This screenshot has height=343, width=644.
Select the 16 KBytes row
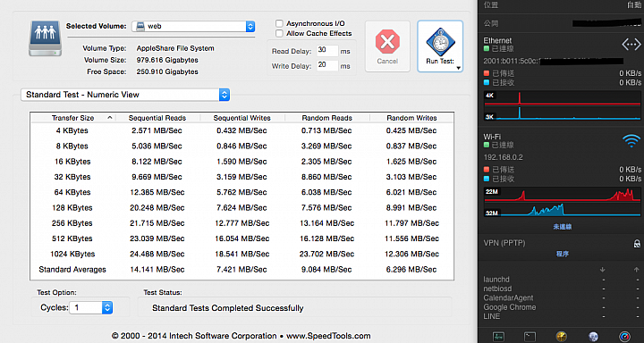coord(241,162)
